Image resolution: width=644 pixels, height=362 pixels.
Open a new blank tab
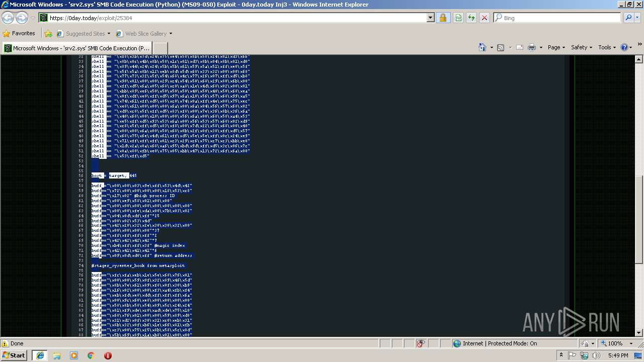(x=160, y=48)
